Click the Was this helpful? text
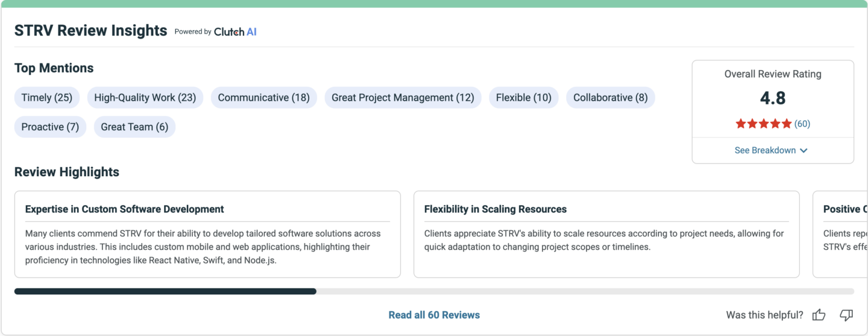This screenshot has width=868, height=336. click(x=765, y=315)
